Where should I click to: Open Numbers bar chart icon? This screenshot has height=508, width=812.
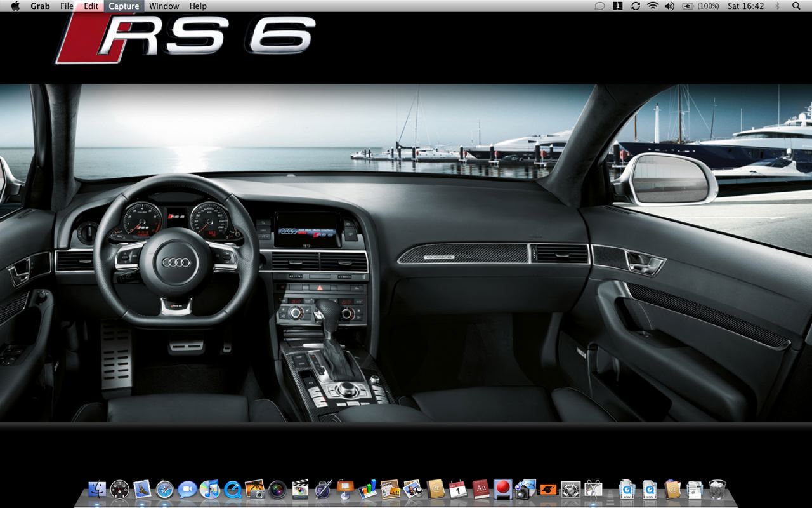pyautogui.click(x=367, y=489)
